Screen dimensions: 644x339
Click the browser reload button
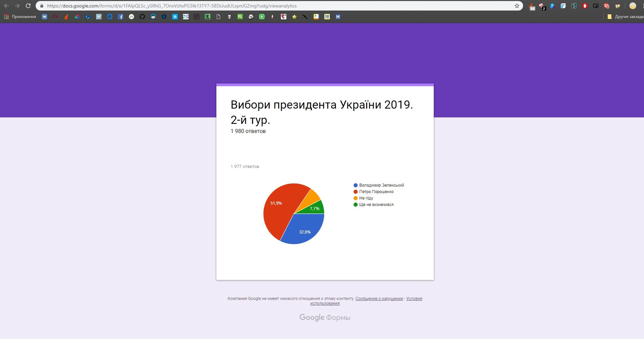click(28, 6)
